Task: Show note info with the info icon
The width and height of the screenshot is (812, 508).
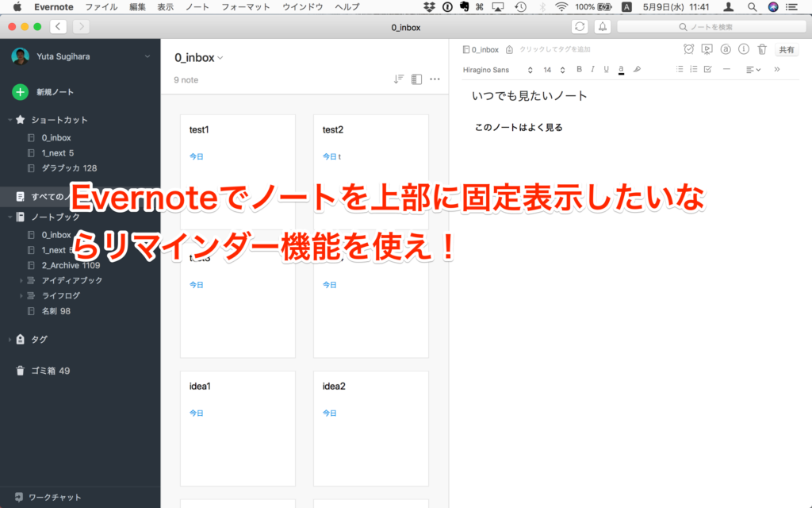Action: click(744, 49)
